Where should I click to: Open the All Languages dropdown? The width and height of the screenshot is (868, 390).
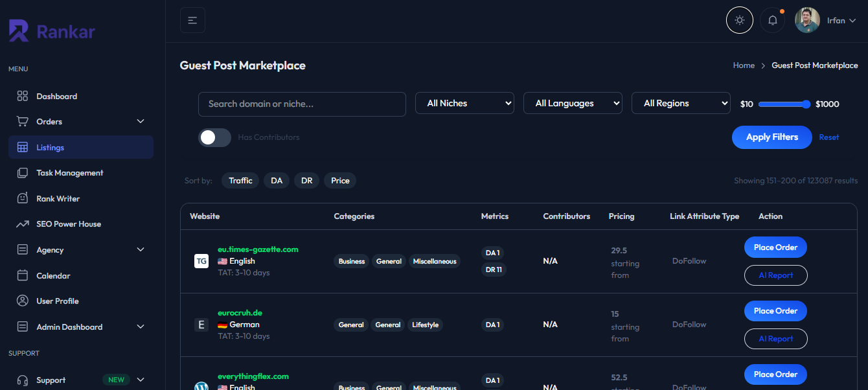[x=573, y=104]
